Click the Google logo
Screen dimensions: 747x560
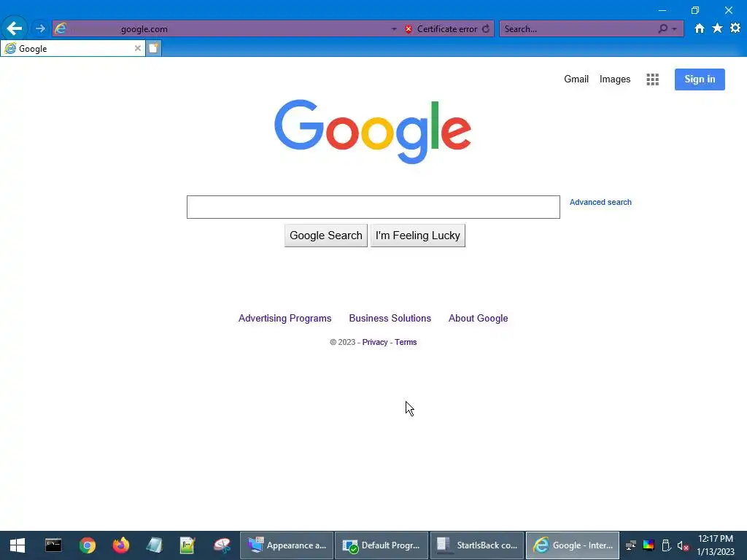tap(373, 131)
